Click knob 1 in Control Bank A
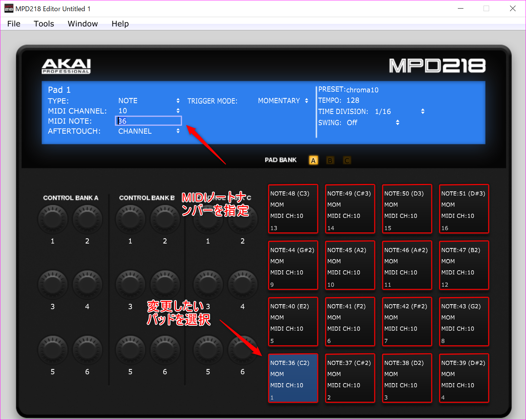The height and width of the screenshot is (420, 526). 53,219
